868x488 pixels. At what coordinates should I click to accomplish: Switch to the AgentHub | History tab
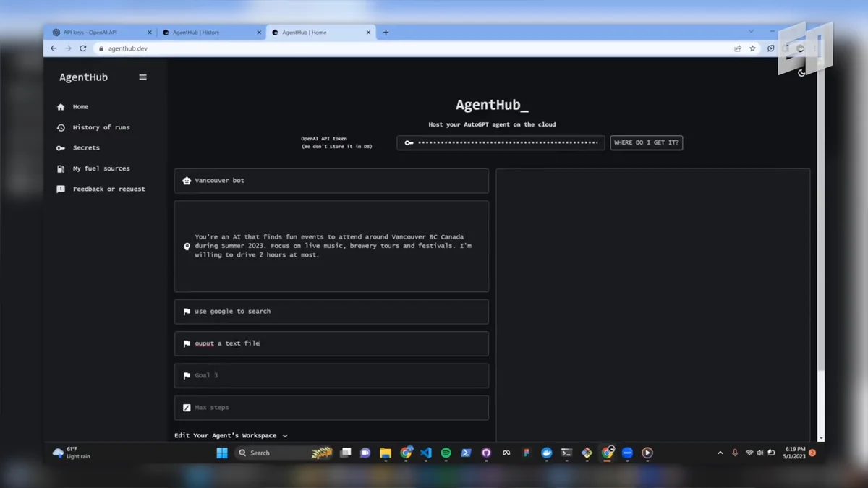pos(210,33)
